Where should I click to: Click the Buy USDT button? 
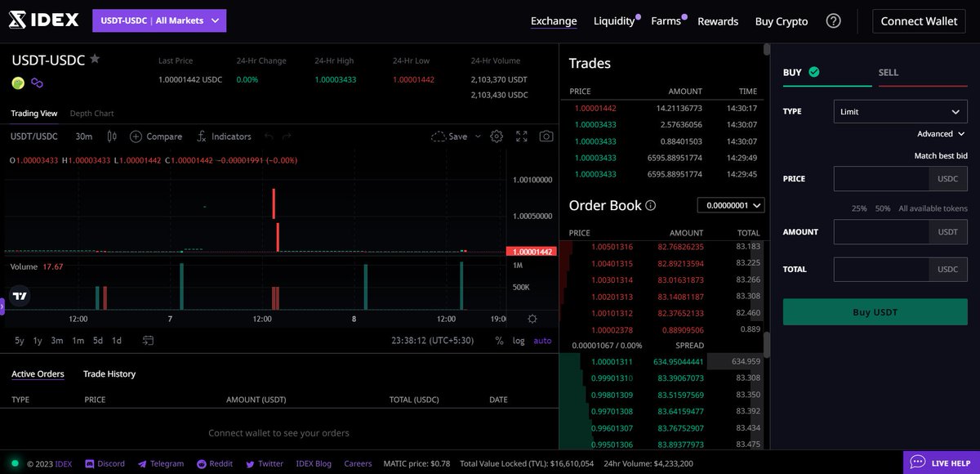click(x=875, y=312)
